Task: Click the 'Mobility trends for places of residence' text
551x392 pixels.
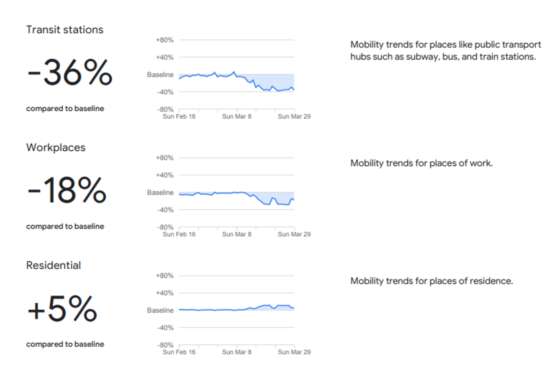Action: pos(432,281)
